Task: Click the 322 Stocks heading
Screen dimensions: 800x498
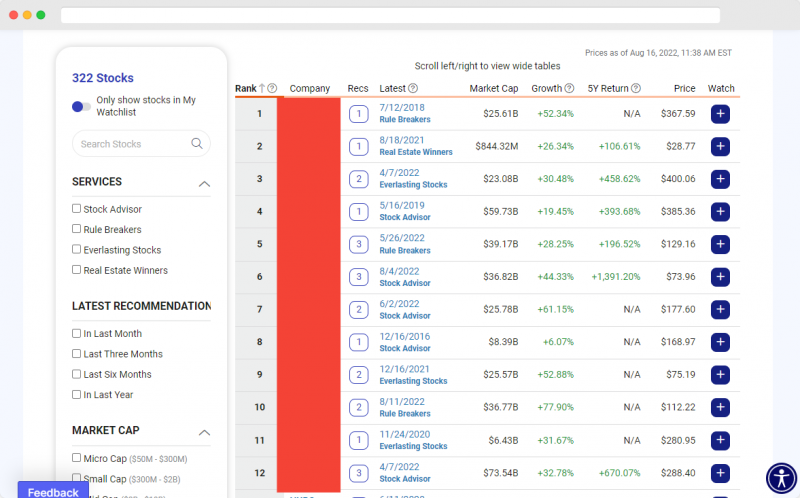Action: [x=103, y=78]
